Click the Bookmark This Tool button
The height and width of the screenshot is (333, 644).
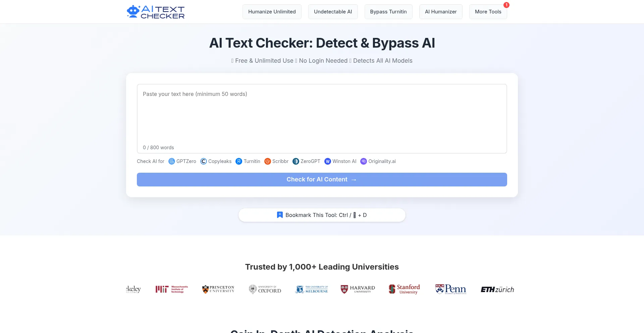pyautogui.click(x=322, y=215)
